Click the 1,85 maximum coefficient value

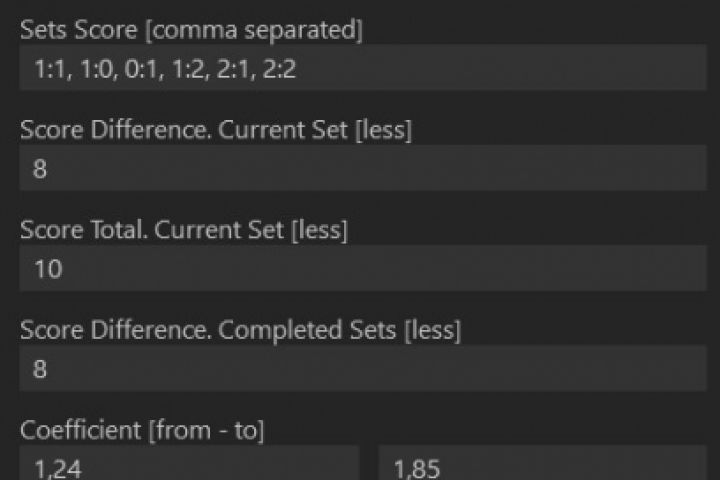[x=414, y=465]
